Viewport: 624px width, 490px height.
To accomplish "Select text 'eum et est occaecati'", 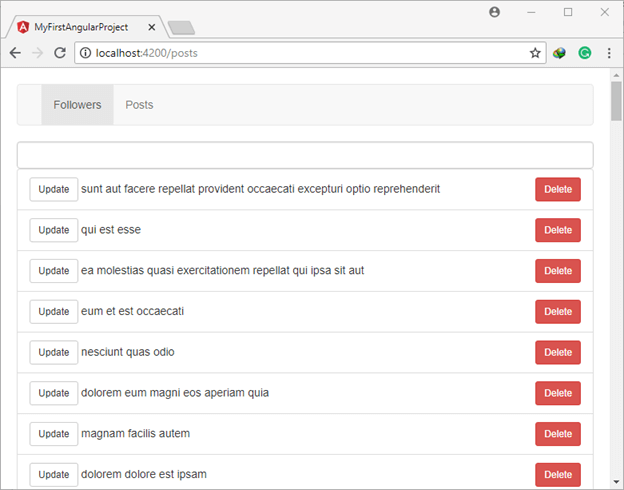I will 133,311.
